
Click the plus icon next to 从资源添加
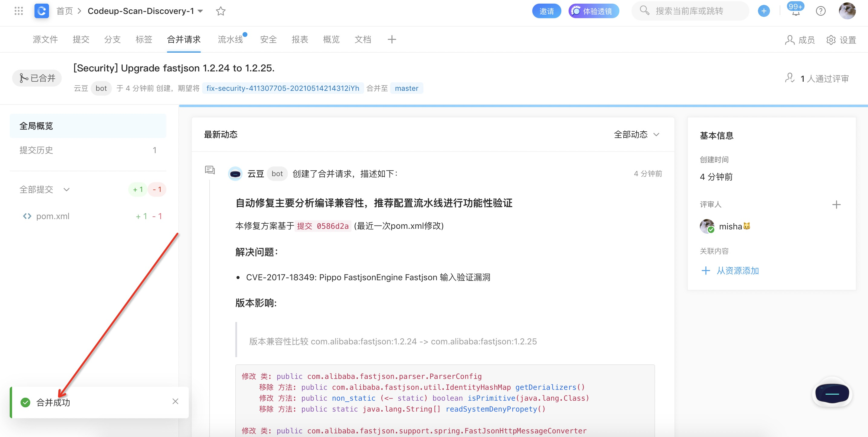point(706,271)
